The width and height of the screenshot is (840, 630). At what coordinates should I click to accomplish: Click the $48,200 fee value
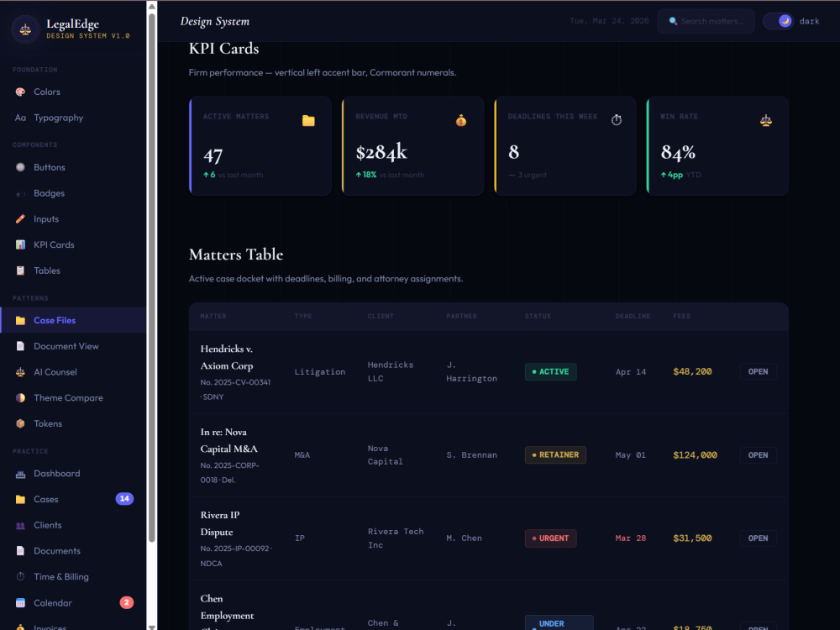[692, 372]
